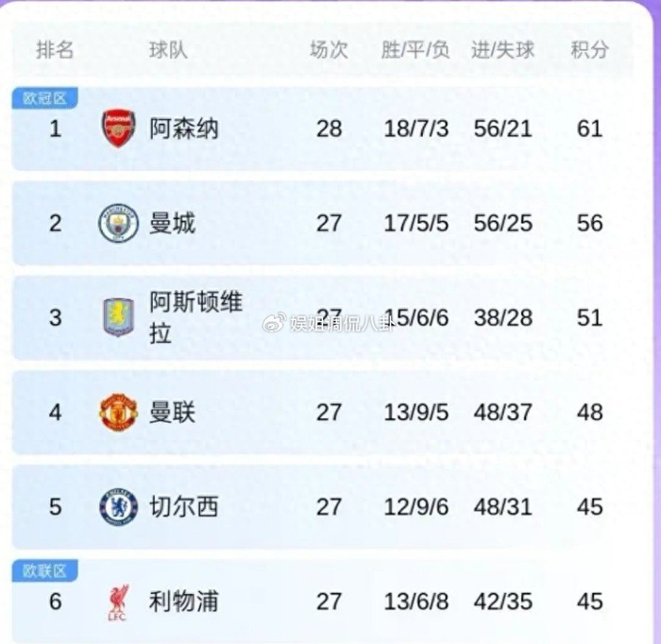Image resolution: width=661 pixels, height=644 pixels.
Task: Click the Chelsea club crest icon
Action: pyautogui.click(x=119, y=507)
